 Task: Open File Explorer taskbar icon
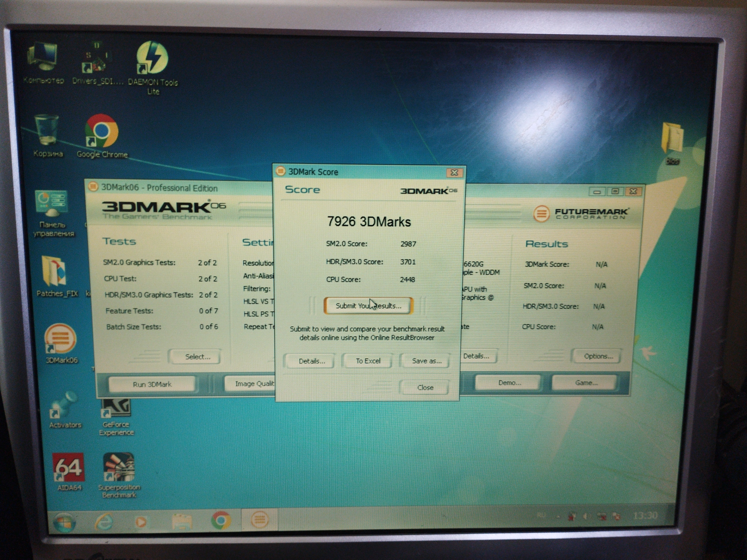click(x=181, y=521)
